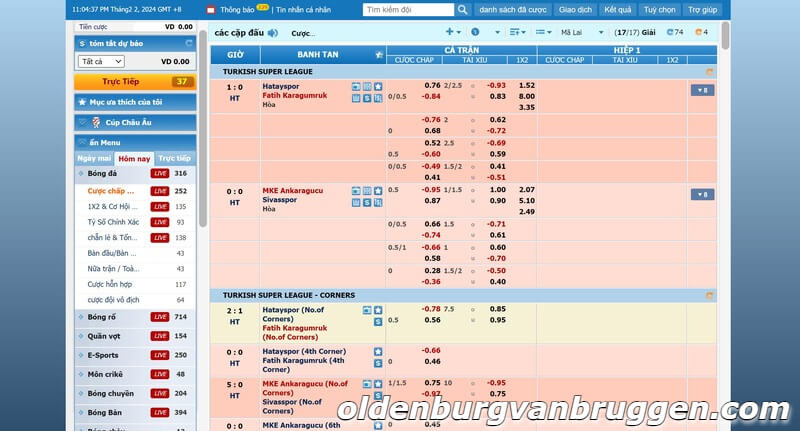Open Giao dịch menu
The image size is (800, 431).
click(576, 10)
